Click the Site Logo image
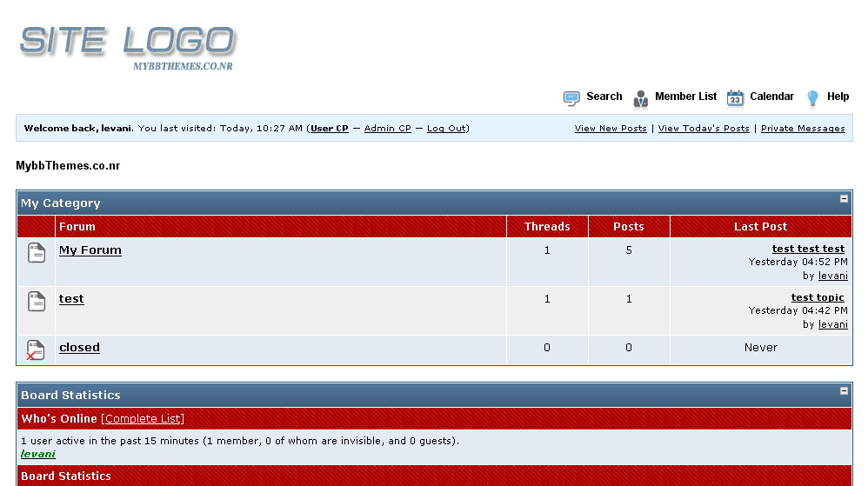 tap(128, 48)
